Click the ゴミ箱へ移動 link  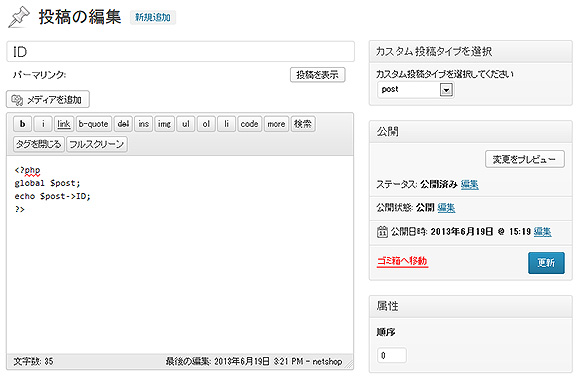tap(402, 261)
